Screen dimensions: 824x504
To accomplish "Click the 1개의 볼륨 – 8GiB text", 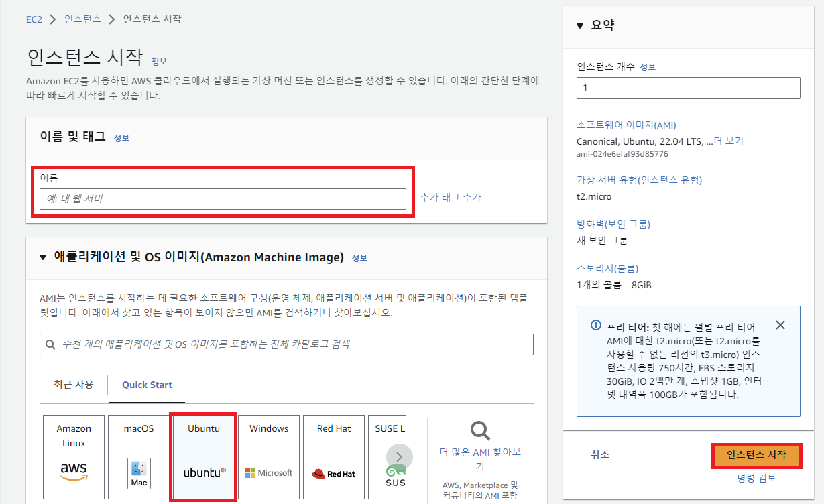I will coord(614,284).
